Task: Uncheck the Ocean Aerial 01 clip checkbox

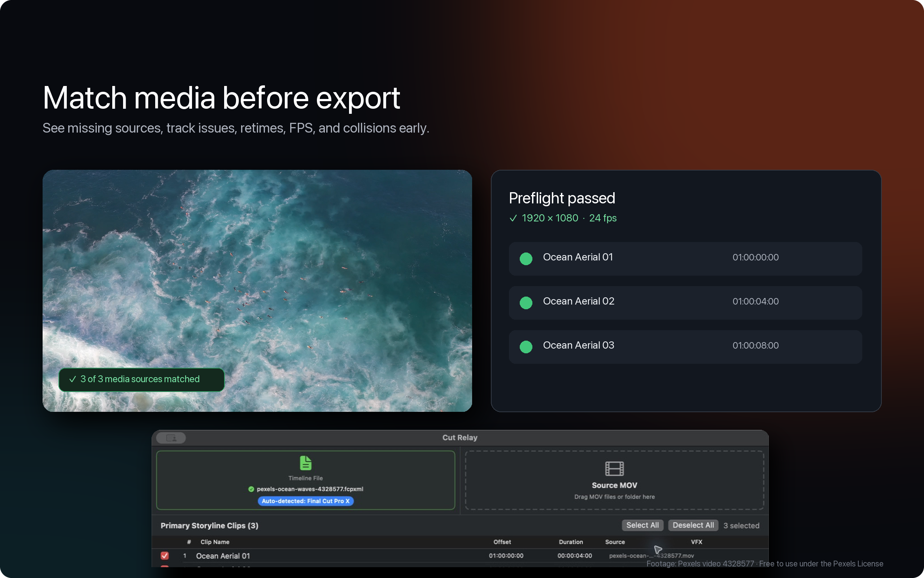Action: tap(165, 556)
